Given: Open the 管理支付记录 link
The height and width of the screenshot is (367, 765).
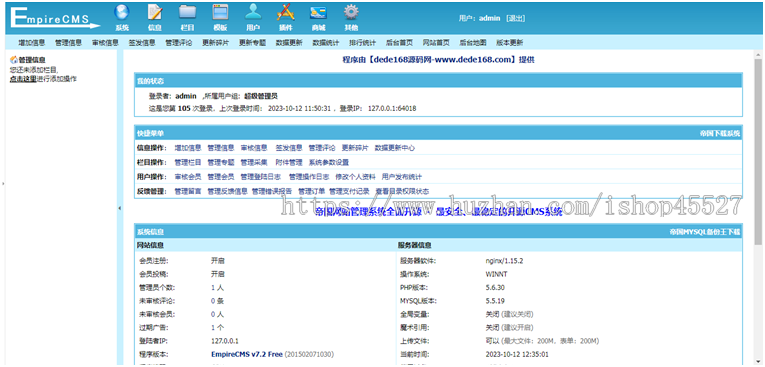Looking at the screenshot, I should (349, 191).
